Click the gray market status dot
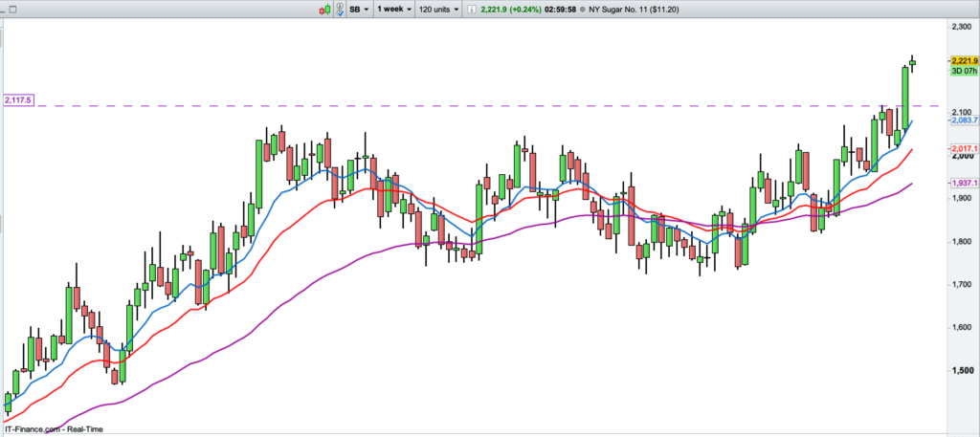 coord(583,9)
